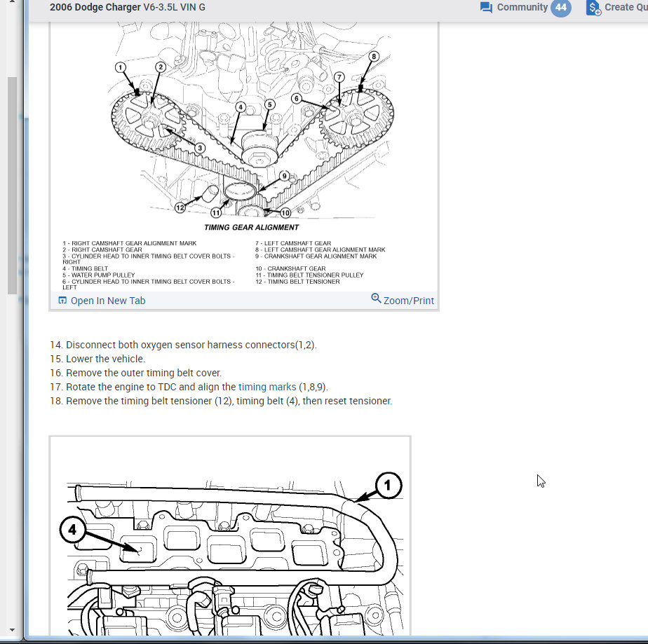The height and width of the screenshot is (644, 648).
Task: Click the vertical scrollbar thumb on the left pane
Action: coord(12,186)
